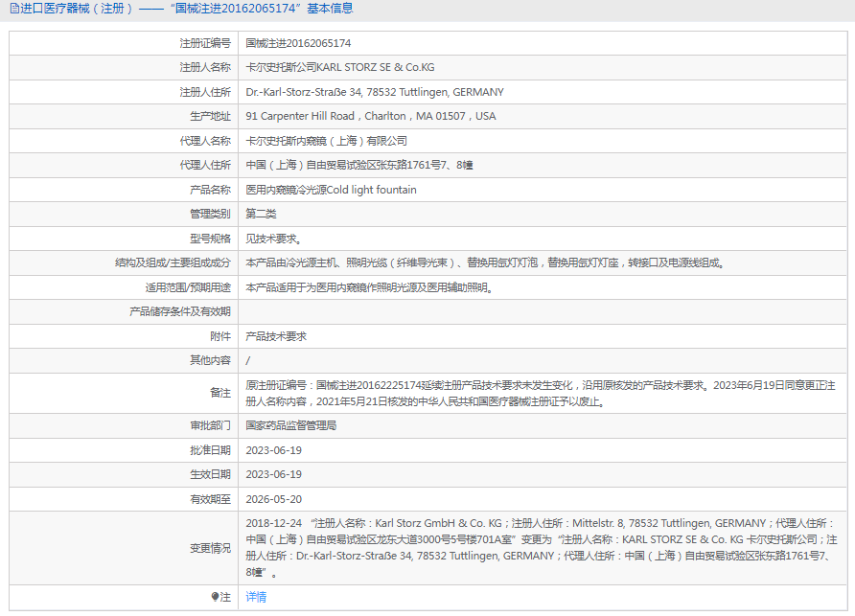Click the 结构及组成/主要组成成分 label

pos(173,262)
